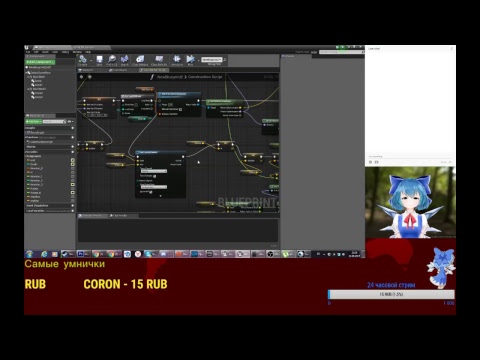The height and width of the screenshot is (360, 480).
Task: Open the File menu
Action: (28, 52)
